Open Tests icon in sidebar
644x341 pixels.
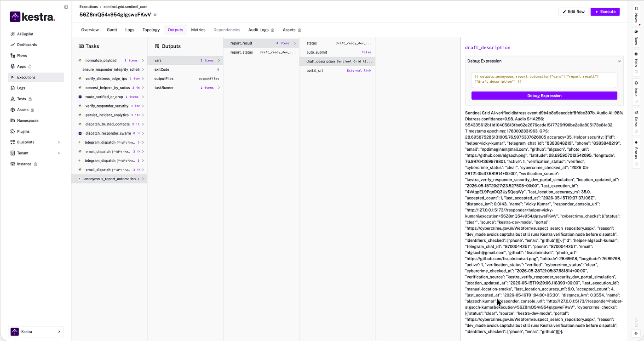pos(12,99)
